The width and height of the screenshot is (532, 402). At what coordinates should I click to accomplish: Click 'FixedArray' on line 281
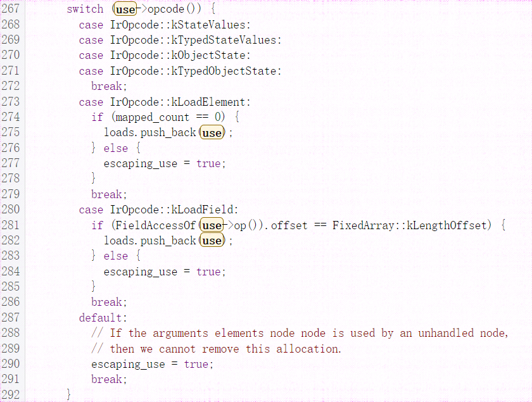click(363, 225)
